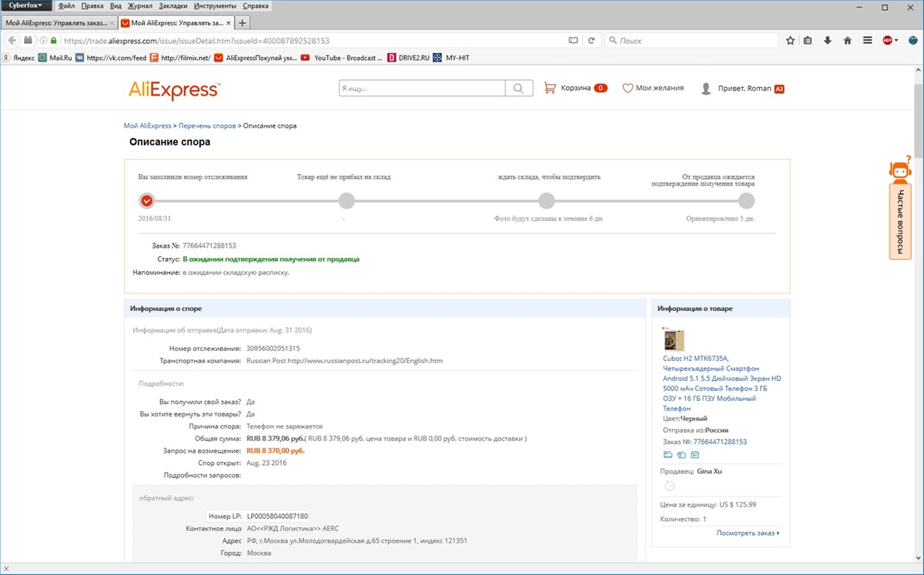This screenshot has height=575, width=924.
Task: Go to the Перечень споров breadcrumb link
Action: click(x=208, y=125)
